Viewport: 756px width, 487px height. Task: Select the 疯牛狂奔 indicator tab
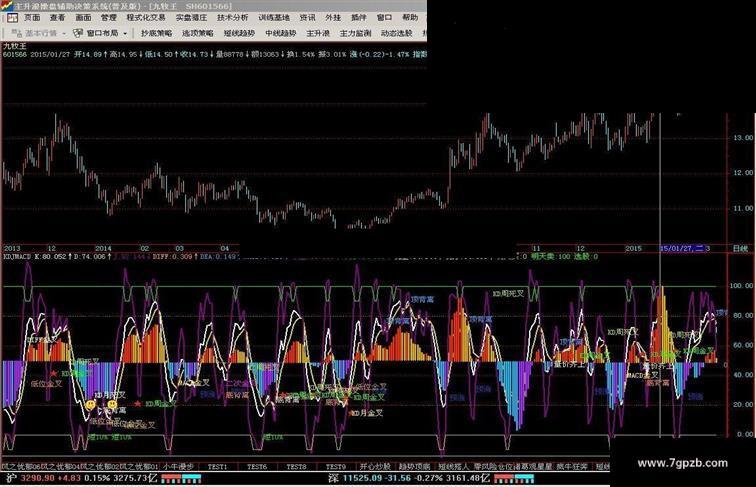tap(572, 466)
